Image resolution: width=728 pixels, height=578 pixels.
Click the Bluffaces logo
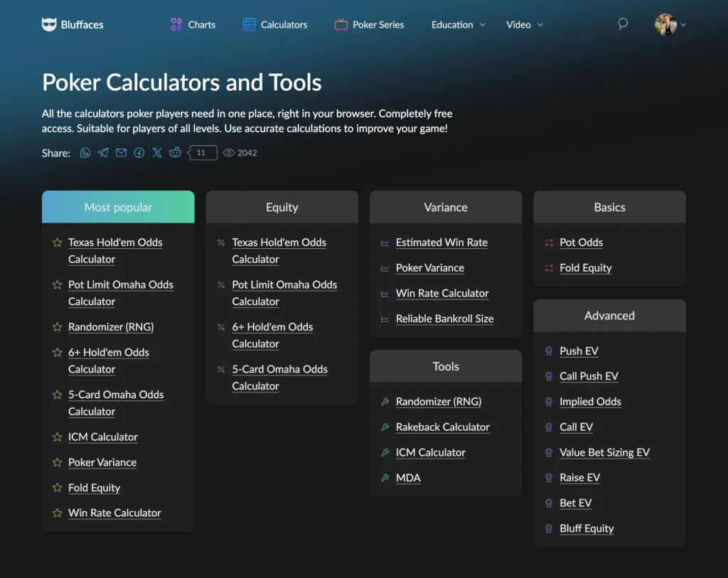click(73, 25)
